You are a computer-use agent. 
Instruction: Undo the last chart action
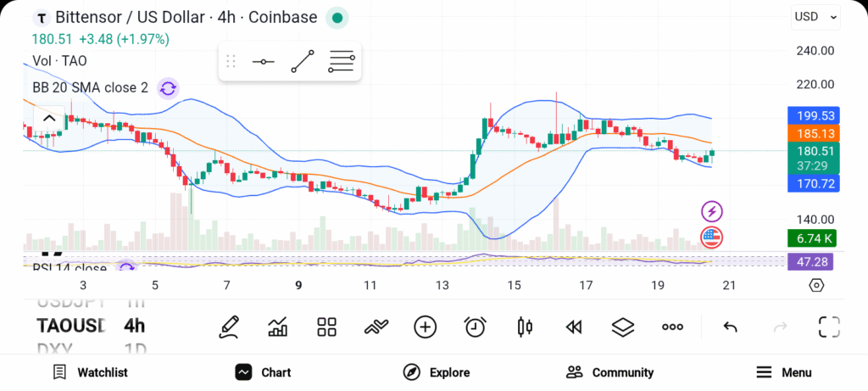tap(730, 327)
